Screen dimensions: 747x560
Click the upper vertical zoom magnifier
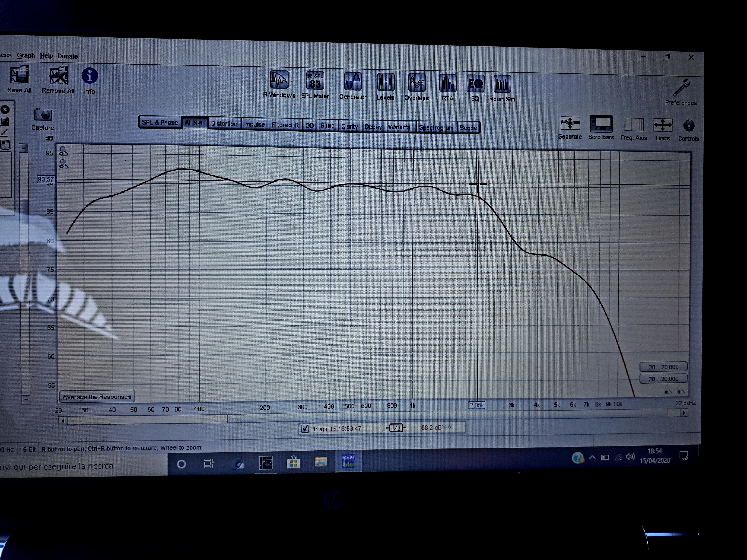[63, 151]
